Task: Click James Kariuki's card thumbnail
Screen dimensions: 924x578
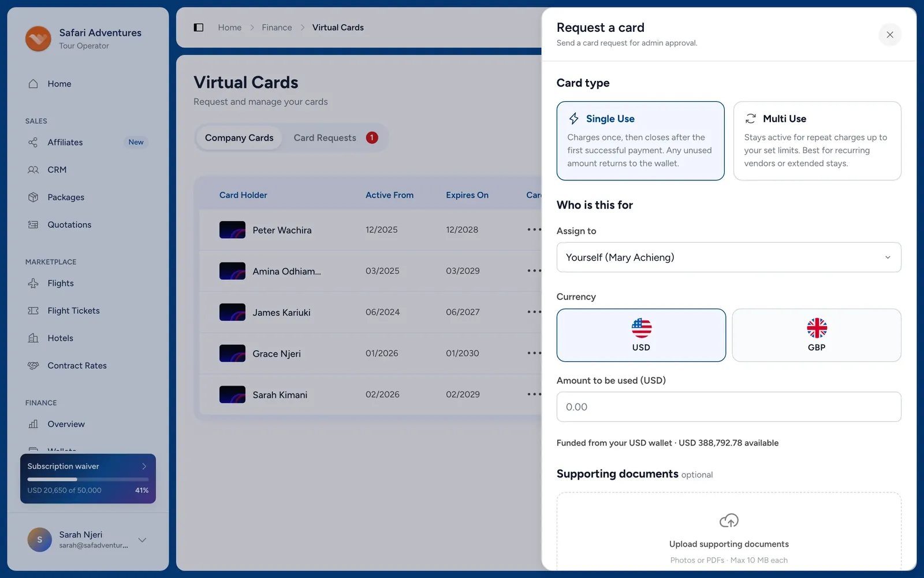Action: (232, 312)
